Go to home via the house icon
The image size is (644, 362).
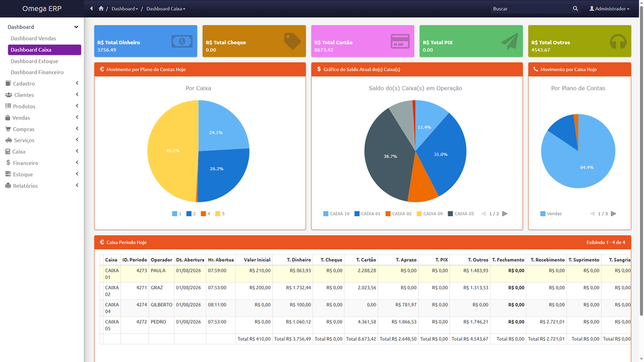[x=101, y=9]
